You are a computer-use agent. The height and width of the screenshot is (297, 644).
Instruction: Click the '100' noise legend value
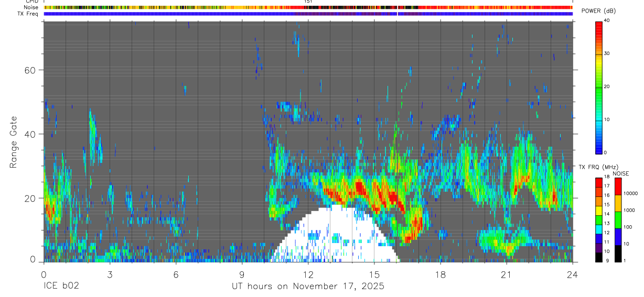tap(629, 227)
